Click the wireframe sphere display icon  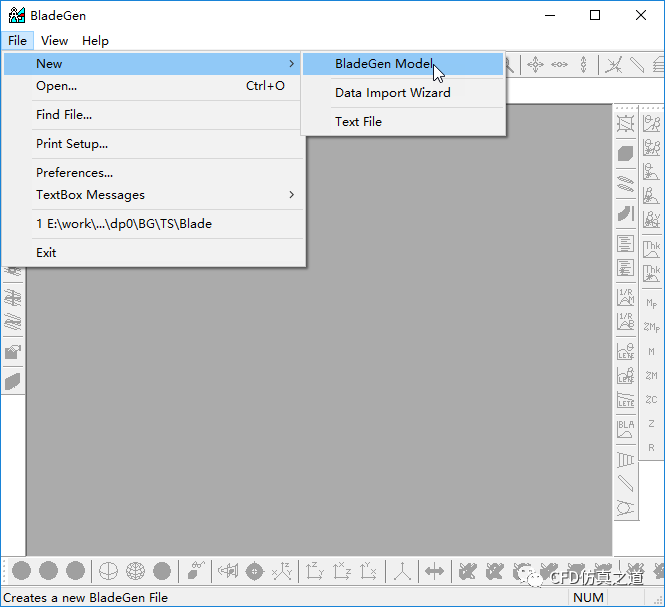coord(108,571)
